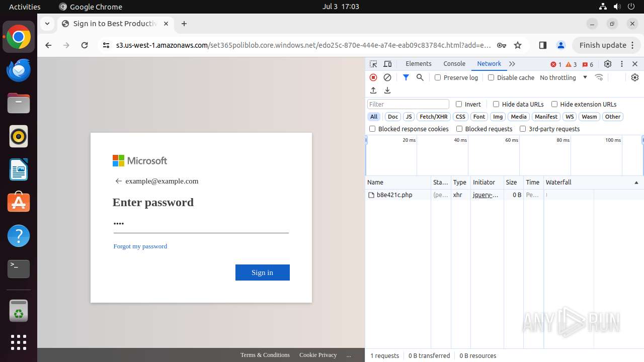644x362 pixels.
Task: Click back arrow beside example@example.com
Action: point(119,181)
